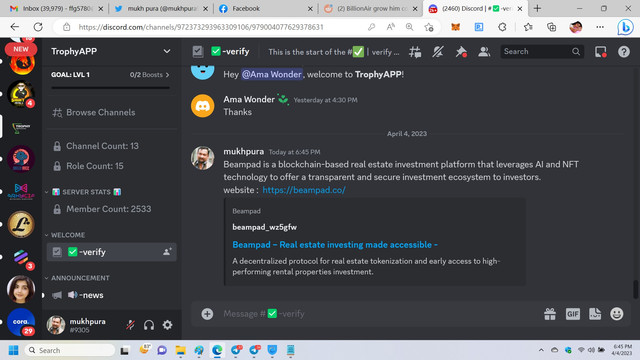The height and width of the screenshot is (360, 640).
Task: Open the emoji picker
Action: coord(617,314)
